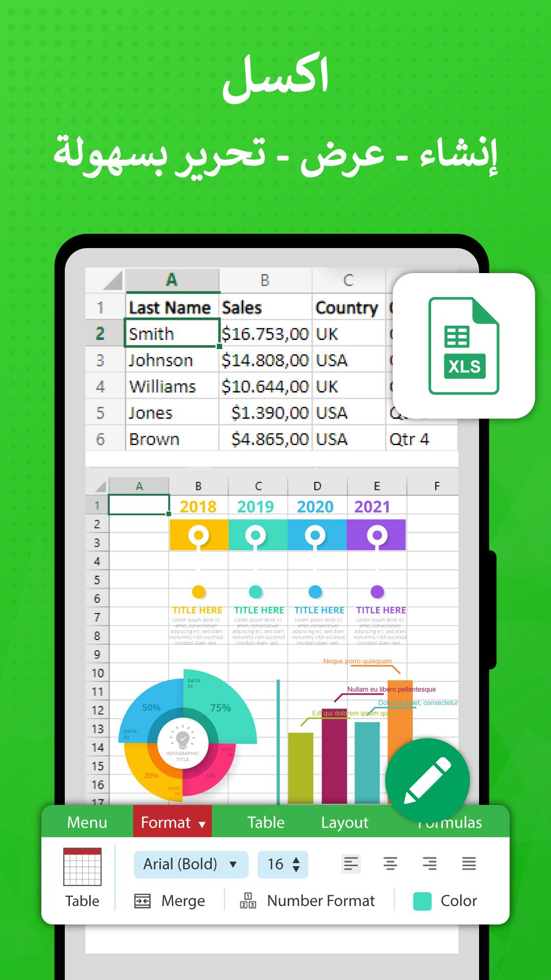Select the Johnson cell
The width and height of the screenshot is (551, 980).
tap(172, 360)
